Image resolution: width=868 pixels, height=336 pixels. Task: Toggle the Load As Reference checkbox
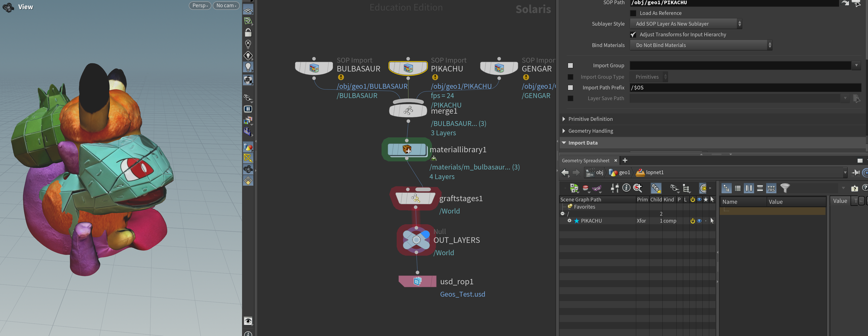click(633, 13)
